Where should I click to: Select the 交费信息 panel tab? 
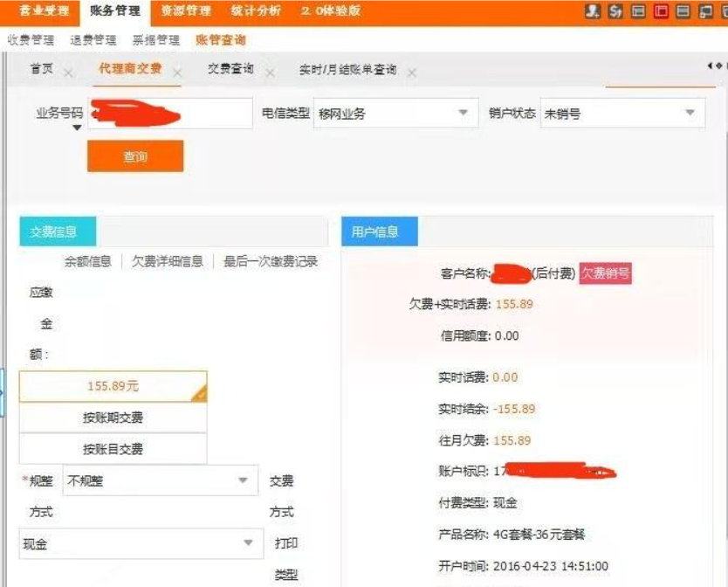click(x=58, y=231)
